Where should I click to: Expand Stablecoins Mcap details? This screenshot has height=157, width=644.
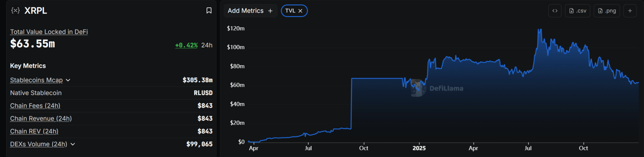68,80
